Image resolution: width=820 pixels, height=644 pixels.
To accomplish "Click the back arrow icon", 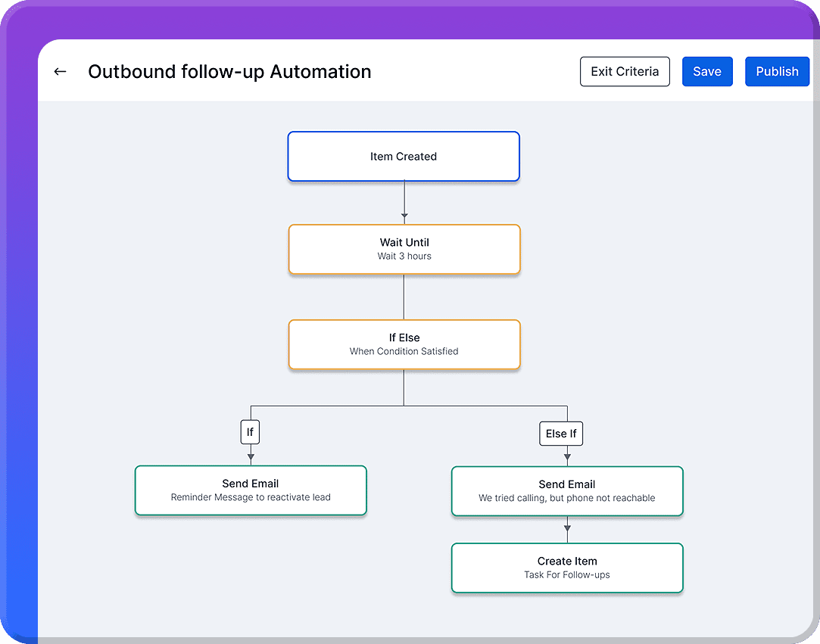I will [x=60, y=72].
